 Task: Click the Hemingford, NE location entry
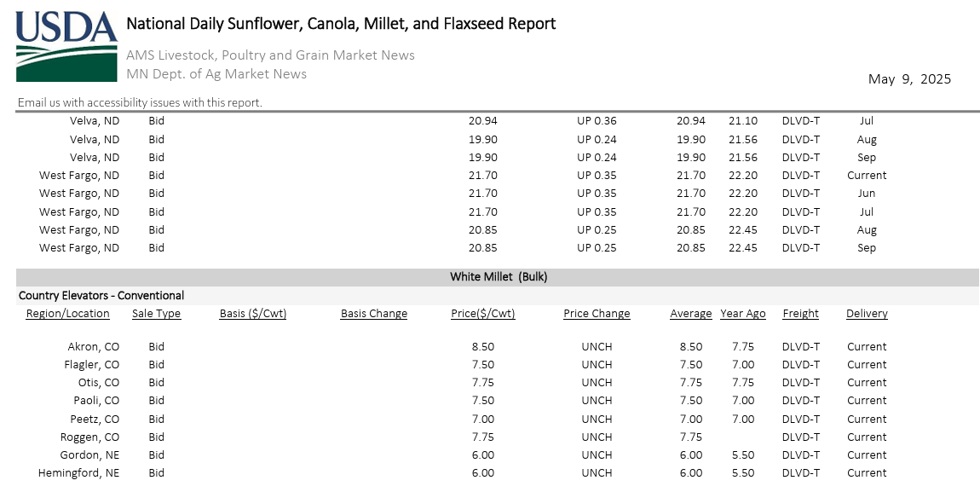(78, 473)
